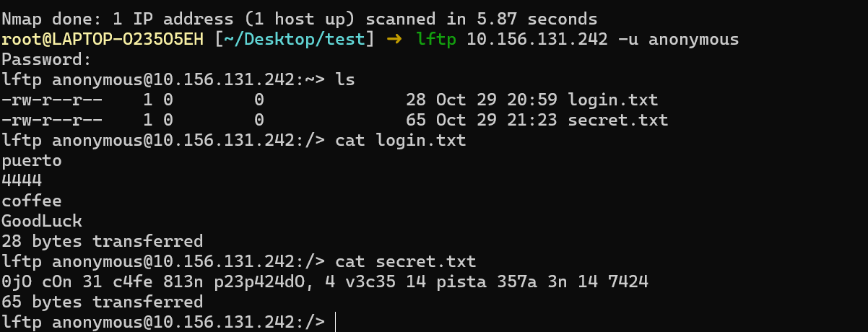868x332 pixels.
Task: Click the "GoodLuck" output line
Action: click(x=42, y=221)
